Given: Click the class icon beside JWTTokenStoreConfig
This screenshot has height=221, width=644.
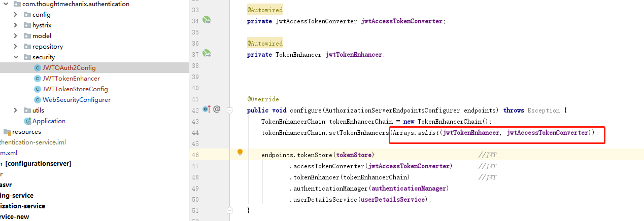Looking at the screenshot, I should [37, 89].
